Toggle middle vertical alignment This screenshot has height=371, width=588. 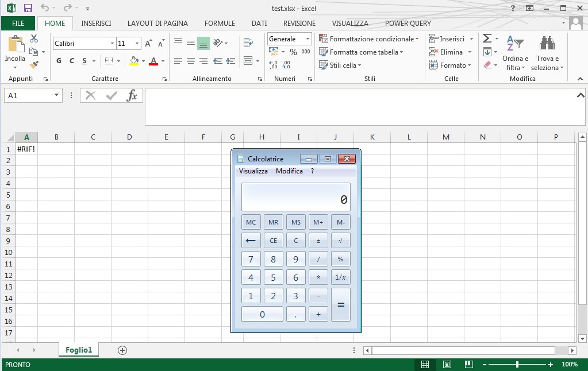point(191,42)
